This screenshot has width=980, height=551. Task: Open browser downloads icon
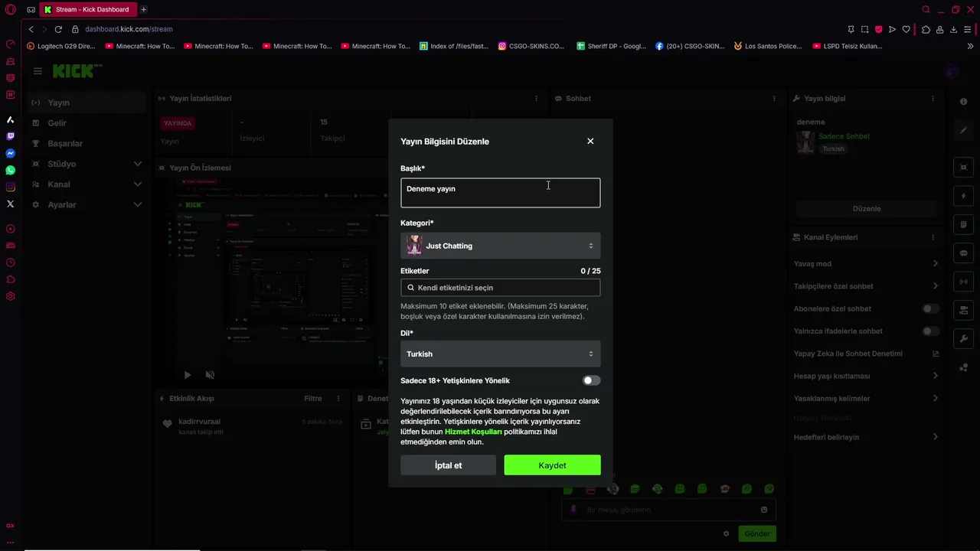pos(954,29)
